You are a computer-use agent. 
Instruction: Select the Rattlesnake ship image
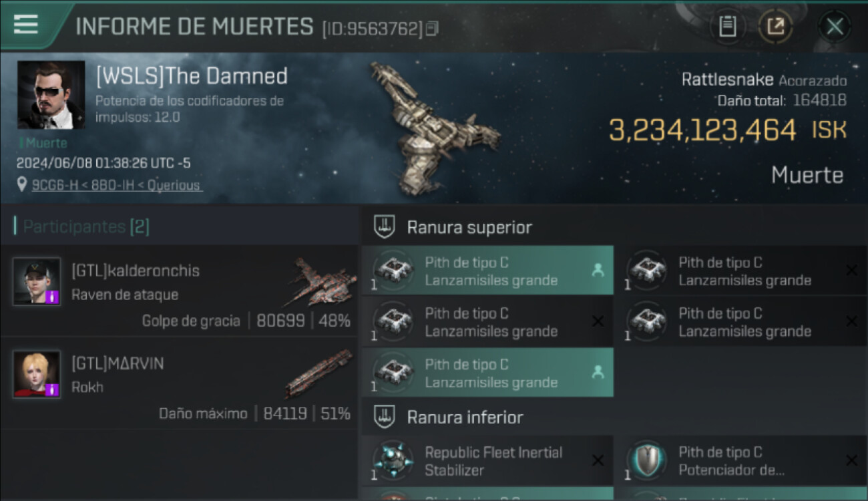pos(434,128)
